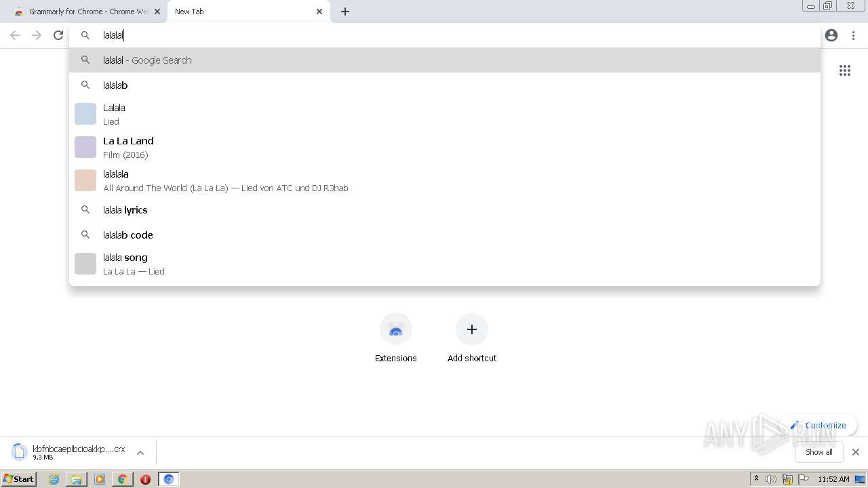The image size is (868, 488).
Task: Choose the 'lalala song' suggestion
Action: click(445, 264)
